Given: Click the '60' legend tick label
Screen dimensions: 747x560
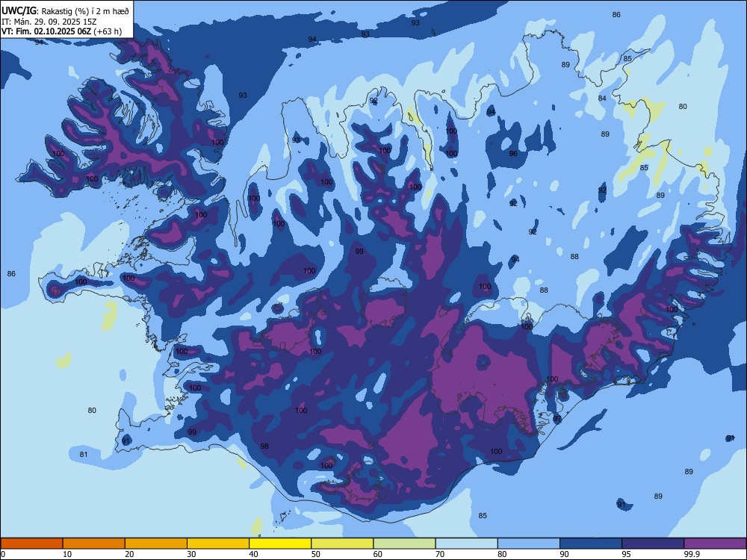Looking at the screenshot, I should point(378,554).
